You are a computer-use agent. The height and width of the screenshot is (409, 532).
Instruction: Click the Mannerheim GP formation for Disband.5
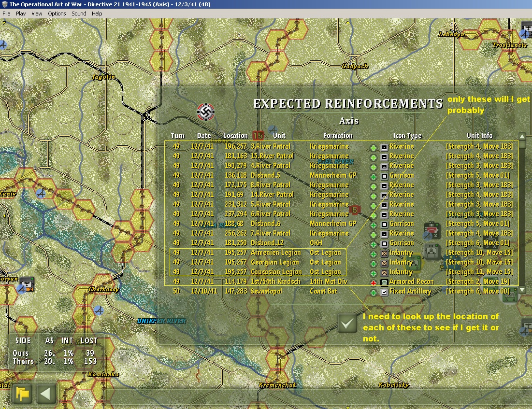(x=333, y=175)
